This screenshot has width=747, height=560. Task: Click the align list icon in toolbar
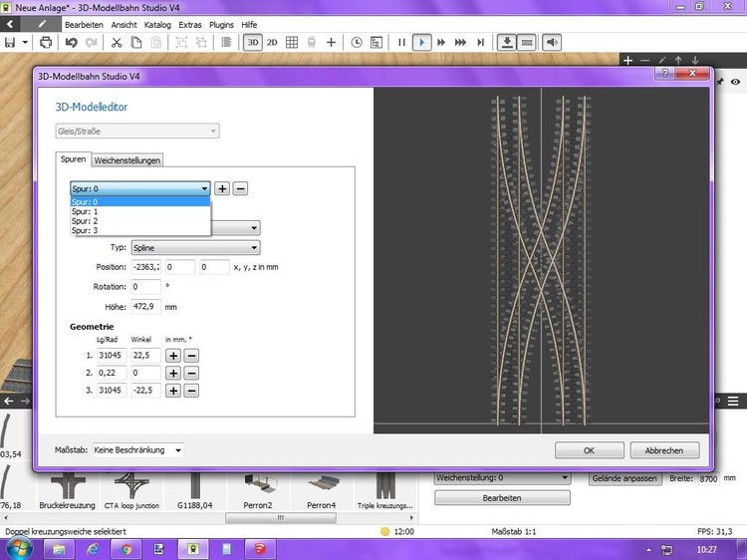[x=226, y=43]
